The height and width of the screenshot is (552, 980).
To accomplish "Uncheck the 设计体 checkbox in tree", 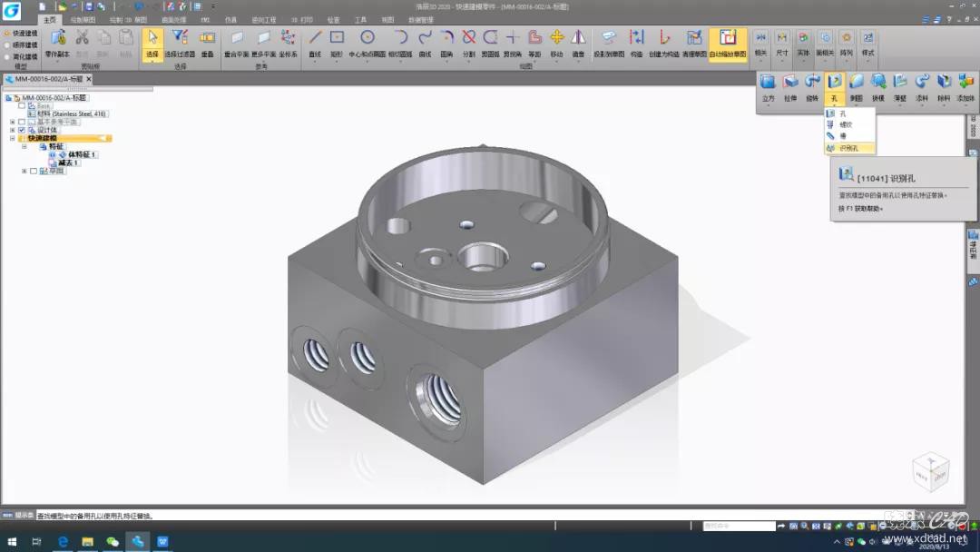I will click(22, 130).
